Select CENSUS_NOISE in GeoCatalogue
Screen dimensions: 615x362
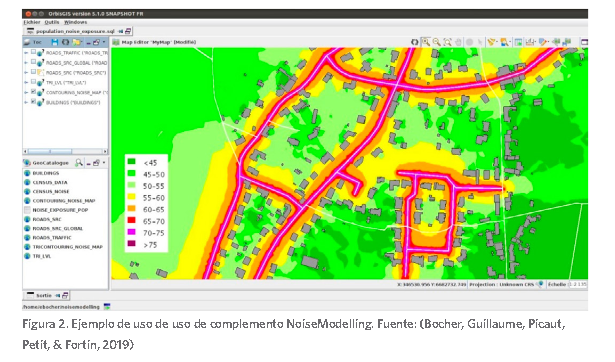click(x=51, y=191)
